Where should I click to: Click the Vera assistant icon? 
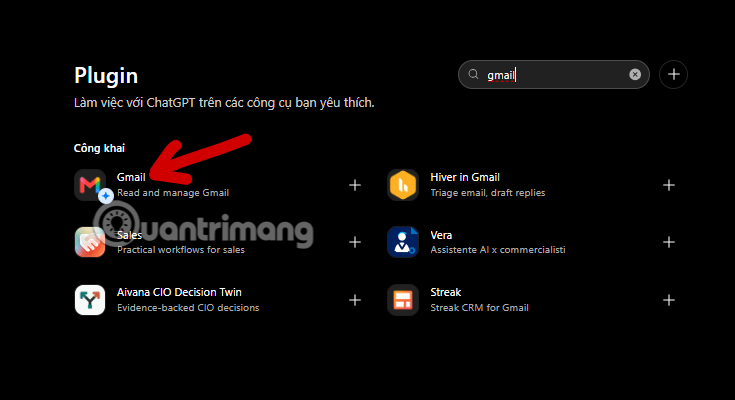[x=403, y=242]
